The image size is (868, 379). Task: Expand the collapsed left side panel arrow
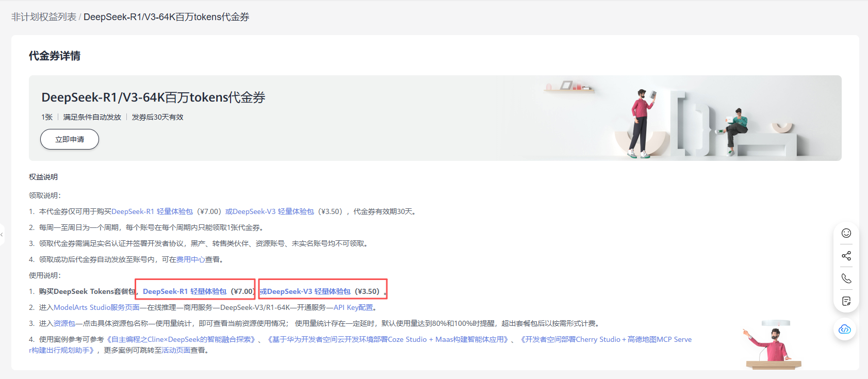click(2, 235)
